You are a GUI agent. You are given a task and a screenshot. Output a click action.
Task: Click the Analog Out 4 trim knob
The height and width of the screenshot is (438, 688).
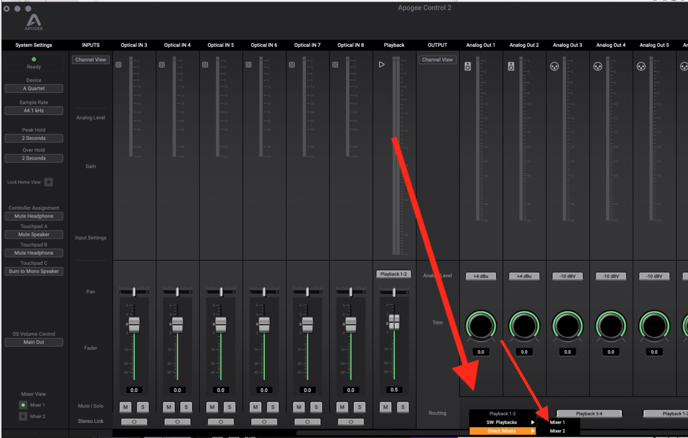(x=611, y=326)
